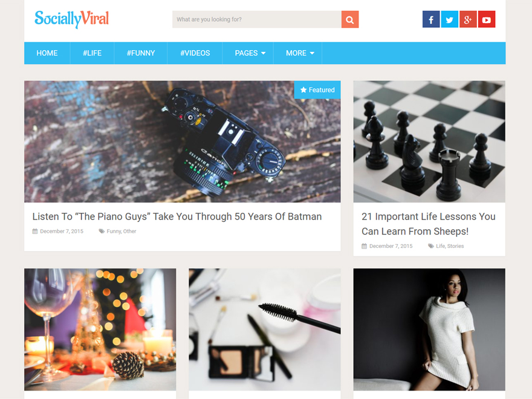Image resolution: width=532 pixels, height=399 pixels.
Task: Open the 21 Important Life Lessons article
Action: coord(429,224)
